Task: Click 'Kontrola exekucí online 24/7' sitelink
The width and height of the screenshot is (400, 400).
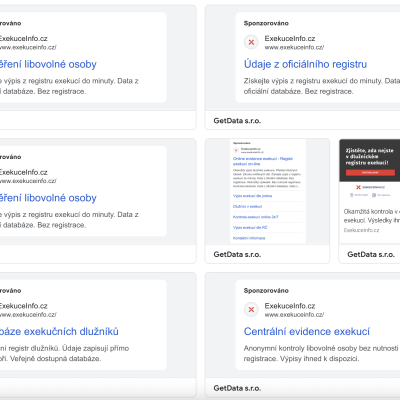Action: 256,217
